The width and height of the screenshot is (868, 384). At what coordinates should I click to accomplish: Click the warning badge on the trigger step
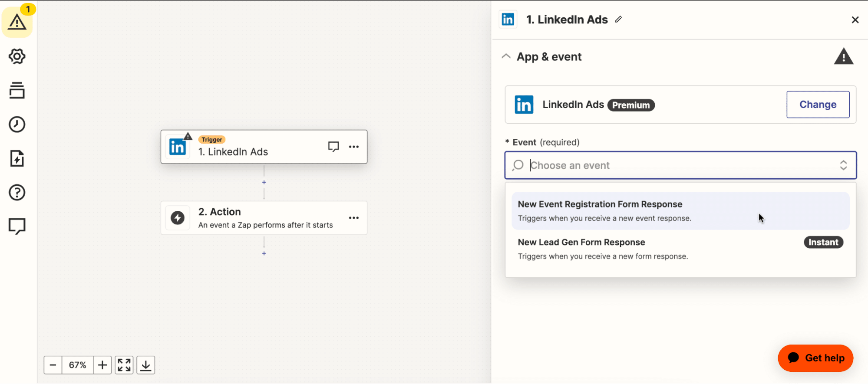pyautogui.click(x=188, y=136)
